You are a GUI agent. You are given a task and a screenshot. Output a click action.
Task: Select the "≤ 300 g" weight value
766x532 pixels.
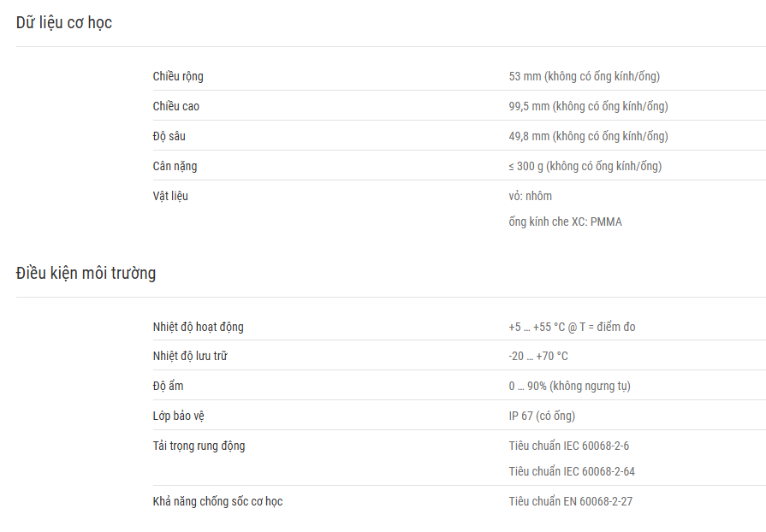(526, 166)
